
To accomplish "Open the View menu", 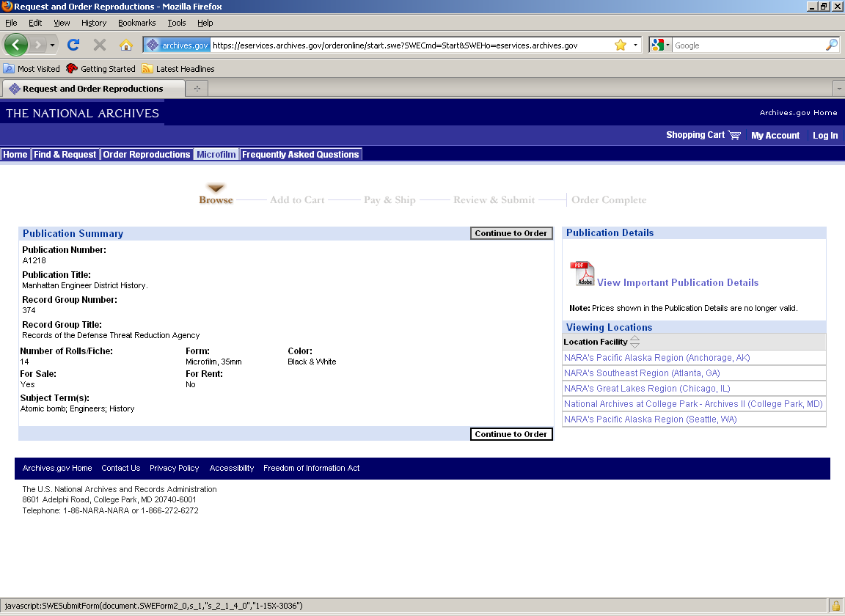I will [x=62, y=23].
